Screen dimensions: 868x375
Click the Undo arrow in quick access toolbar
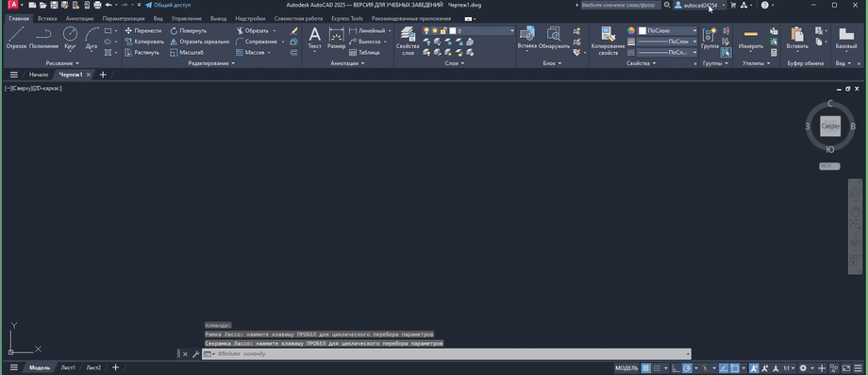[x=108, y=5]
